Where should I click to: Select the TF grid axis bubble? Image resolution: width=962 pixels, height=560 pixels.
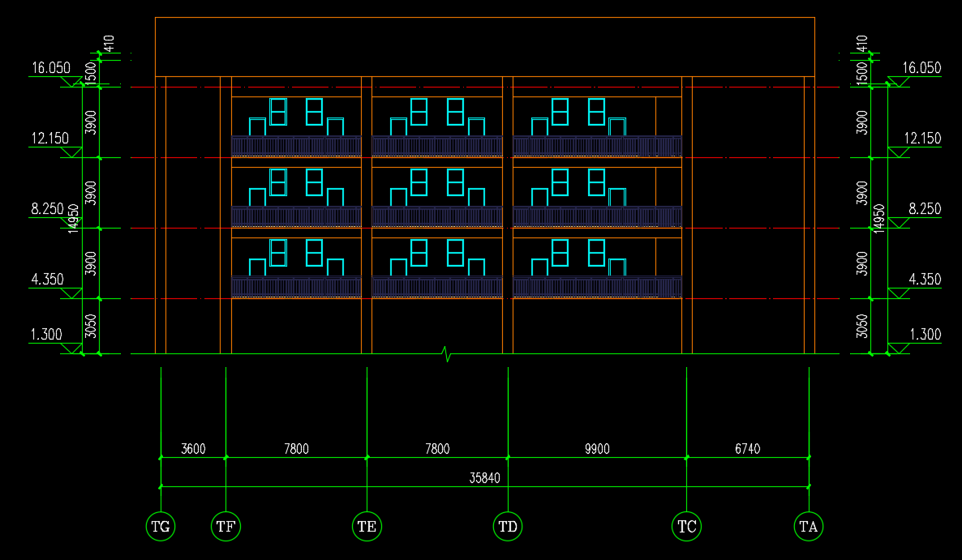[x=225, y=527]
